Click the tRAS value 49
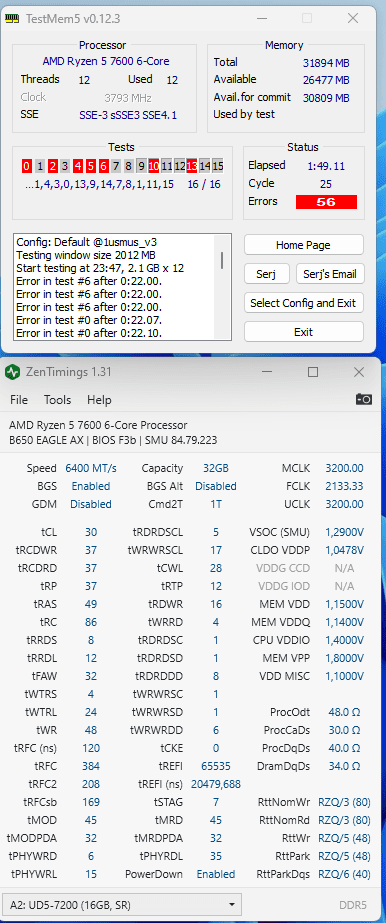This screenshot has width=386, height=923. (91, 604)
